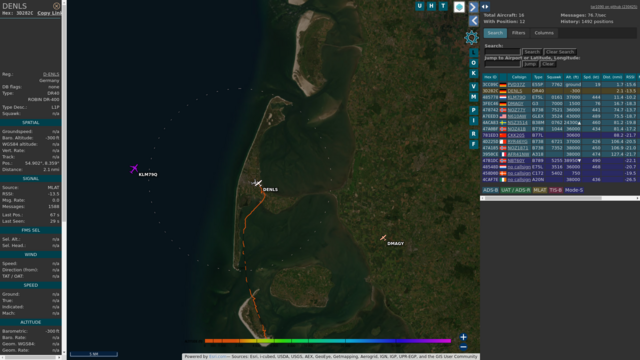The image size is (640, 360).
Task: Click the Mode-S legend label
Action: coord(573,190)
